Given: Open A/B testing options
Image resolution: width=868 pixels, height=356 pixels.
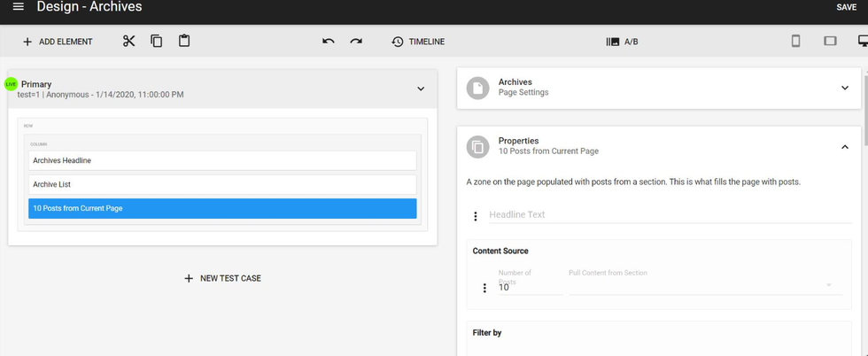Looking at the screenshot, I should coord(622,42).
